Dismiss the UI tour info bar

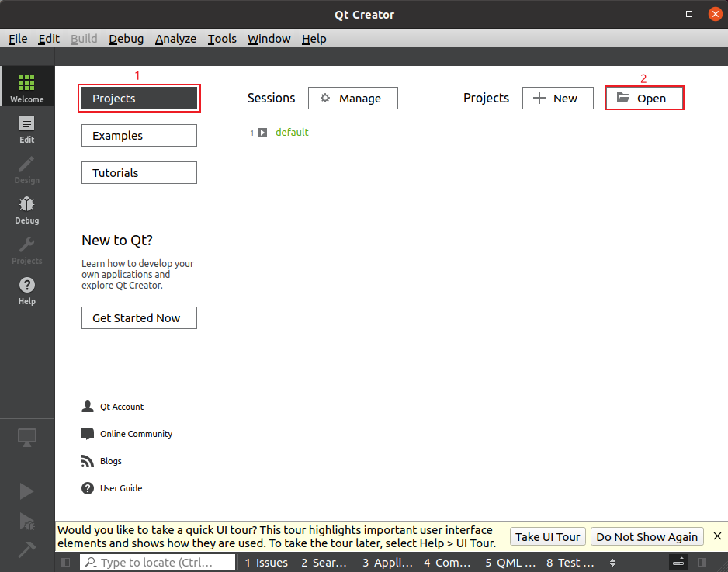pos(717,536)
